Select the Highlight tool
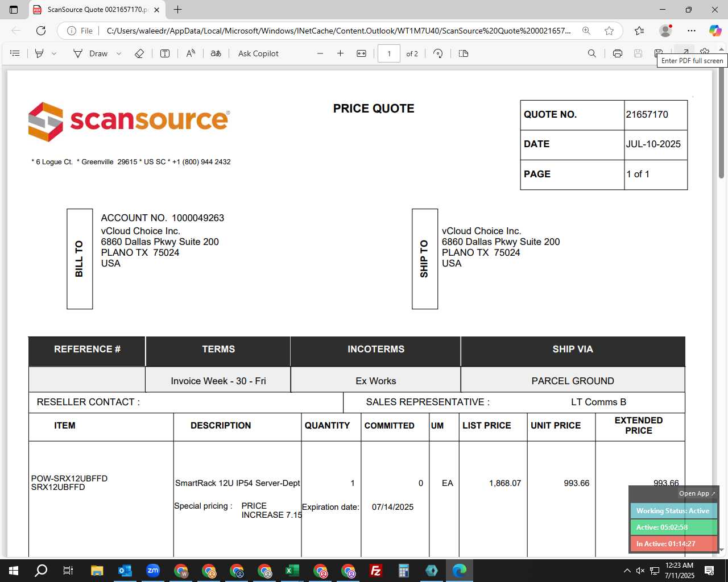 (39, 53)
